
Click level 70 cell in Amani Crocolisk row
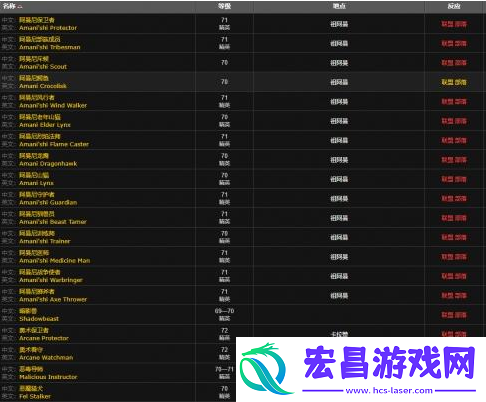tap(224, 82)
